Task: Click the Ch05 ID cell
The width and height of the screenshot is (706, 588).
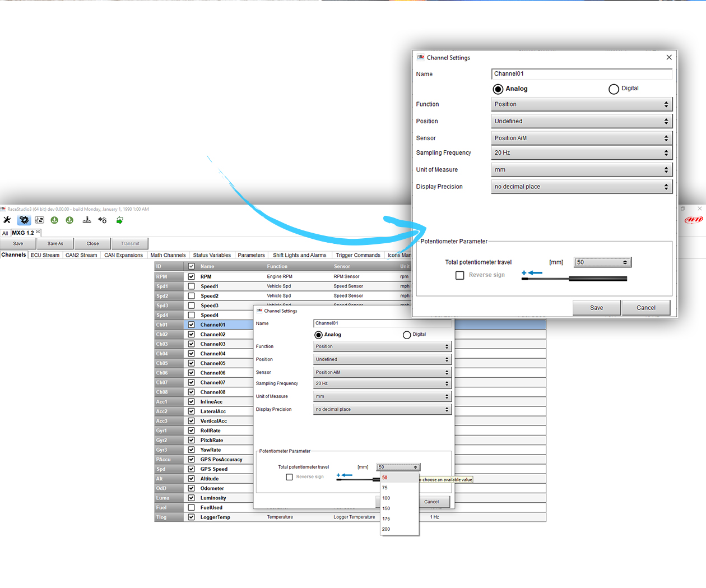Action: coord(169,363)
